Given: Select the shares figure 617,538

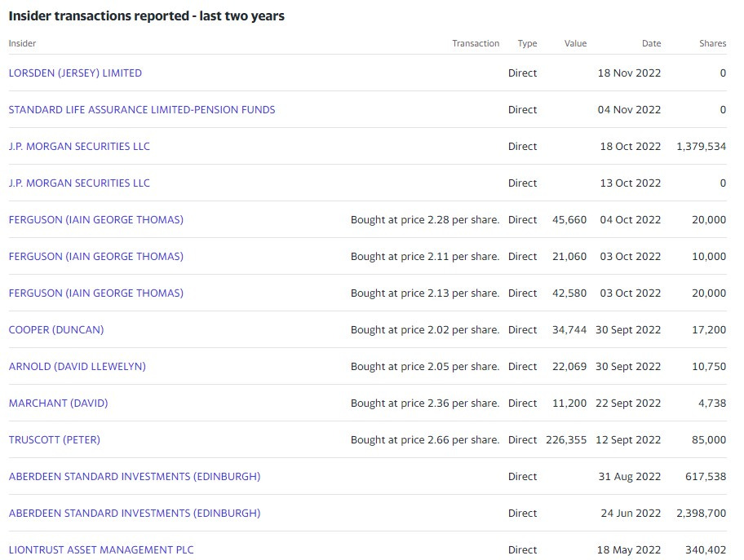Looking at the screenshot, I should tap(706, 477).
